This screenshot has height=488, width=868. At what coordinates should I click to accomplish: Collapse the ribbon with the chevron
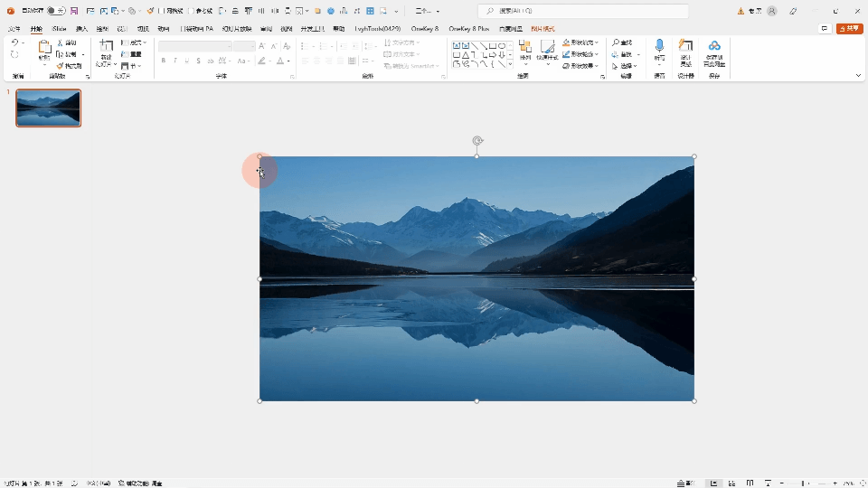[858, 76]
